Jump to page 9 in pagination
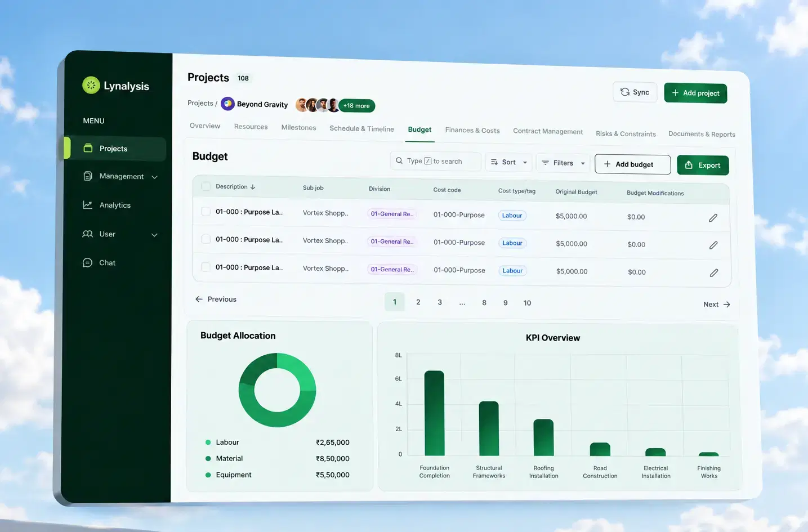The image size is (808, 532). tap(506, 303)
